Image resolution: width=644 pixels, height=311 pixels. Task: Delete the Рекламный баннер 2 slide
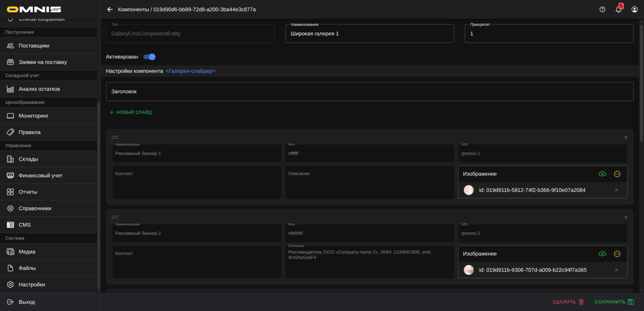[x=626, y=217]
